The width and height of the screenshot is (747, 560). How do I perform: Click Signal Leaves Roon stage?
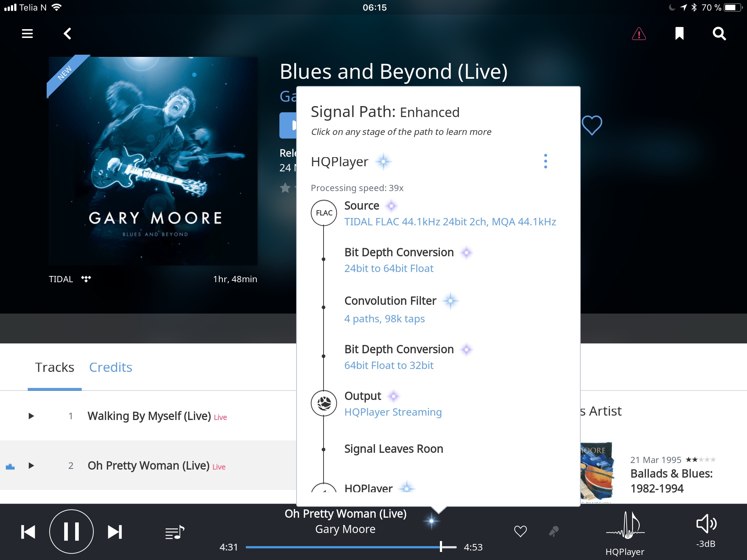394,449
